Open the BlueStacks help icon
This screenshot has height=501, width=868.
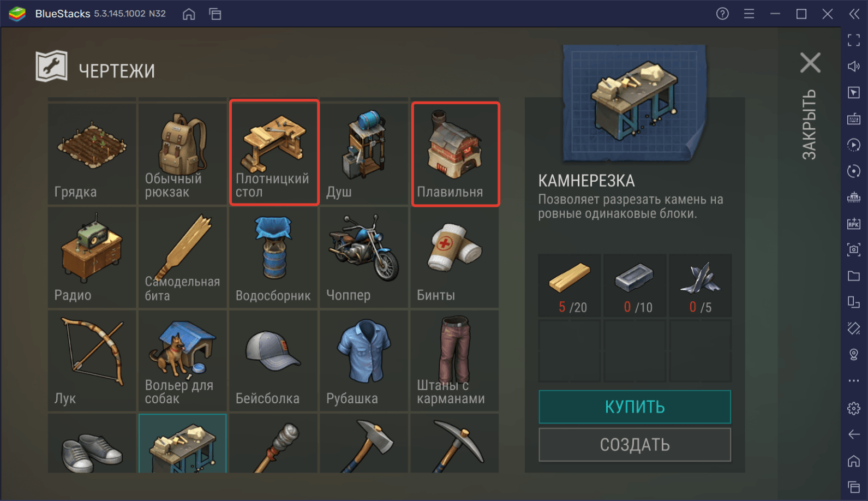[x=722, y=14]
